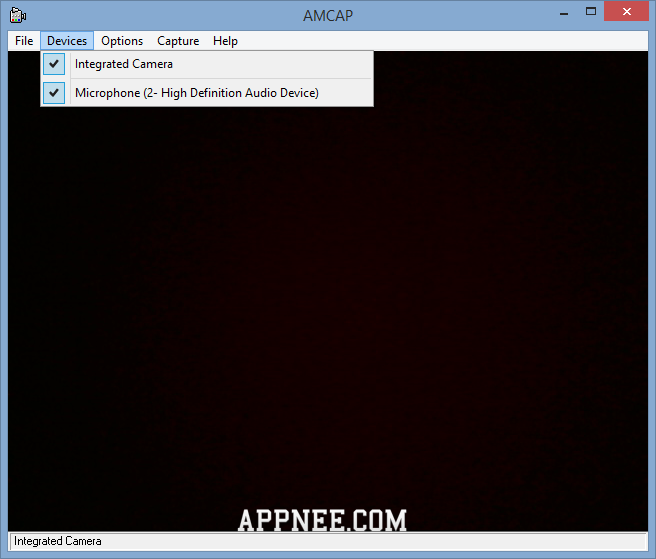Click the AMCAP title bar text

tap(328, 16)
